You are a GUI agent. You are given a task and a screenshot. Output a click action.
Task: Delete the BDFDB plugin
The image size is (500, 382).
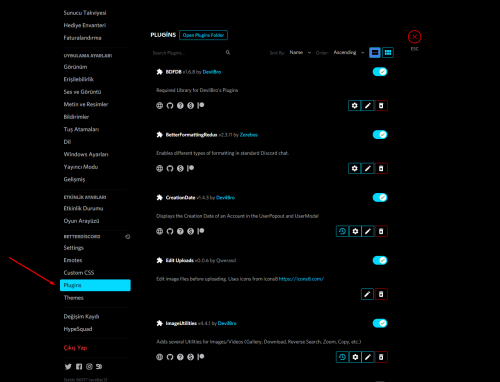(x=381, y=106)
